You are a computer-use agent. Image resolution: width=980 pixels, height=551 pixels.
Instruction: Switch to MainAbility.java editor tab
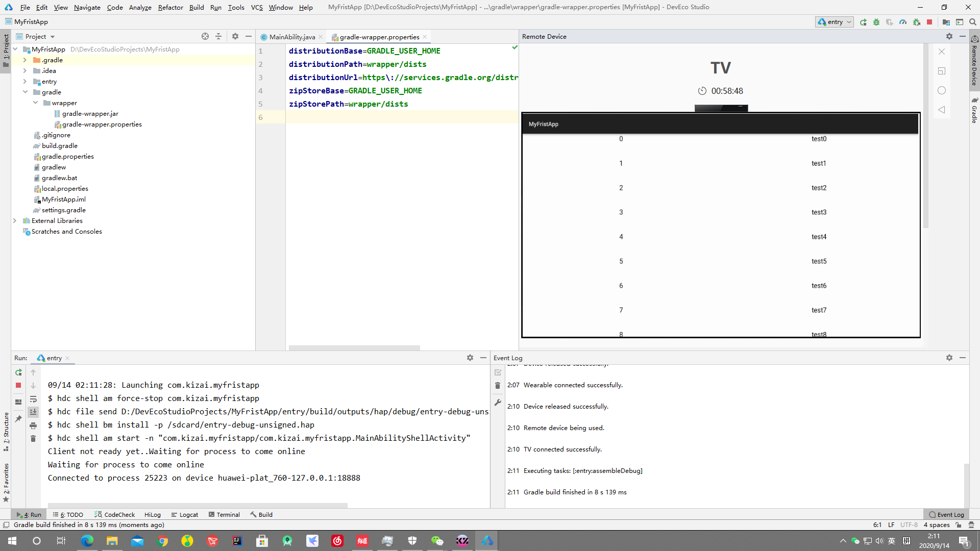(291, 37)
